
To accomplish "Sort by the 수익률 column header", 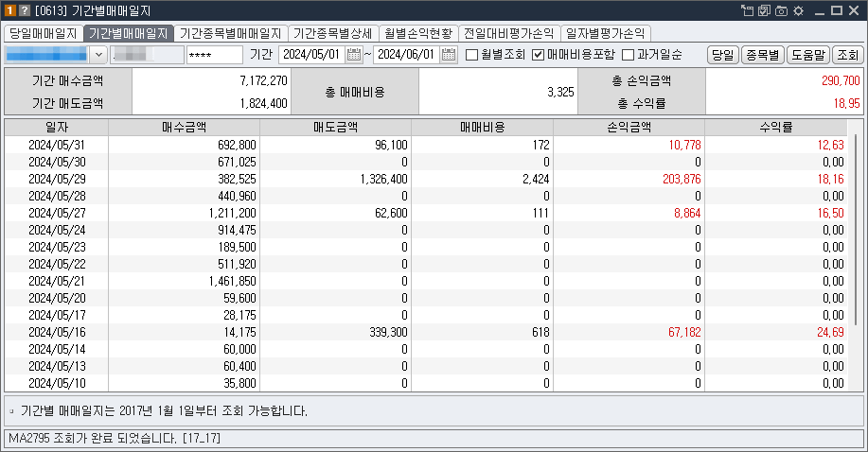I will point(776,128).
